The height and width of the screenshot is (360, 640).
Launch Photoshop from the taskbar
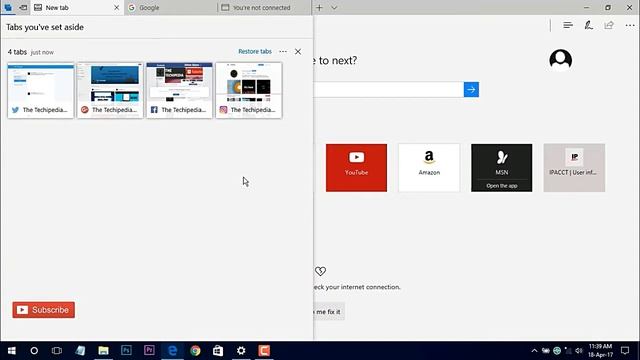tap(126, 351)
